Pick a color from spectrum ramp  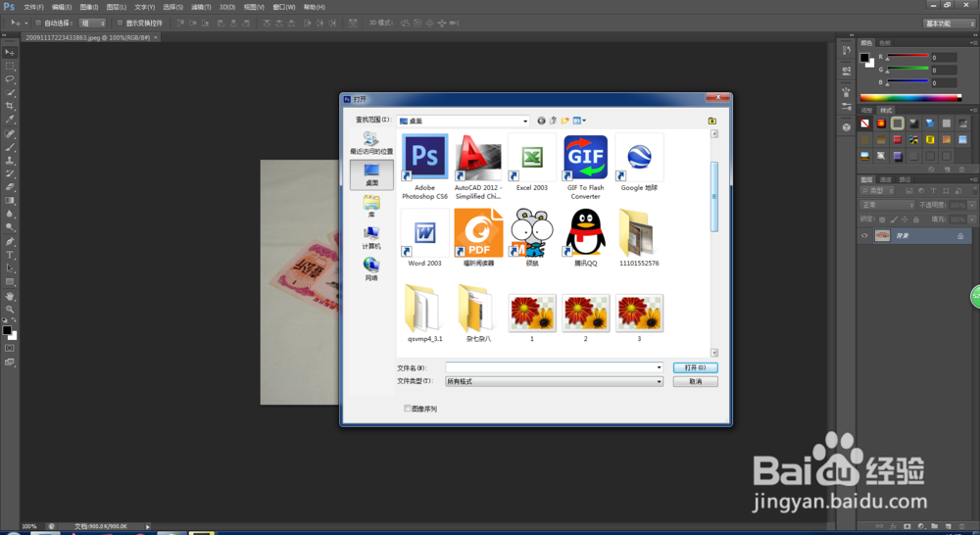point(910,98)
